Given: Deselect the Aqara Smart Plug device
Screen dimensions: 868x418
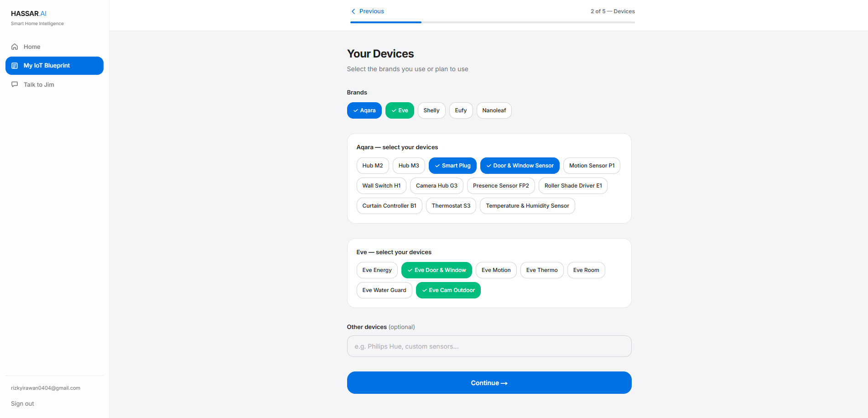Looking at the screenshot, I should coord(452,166).
